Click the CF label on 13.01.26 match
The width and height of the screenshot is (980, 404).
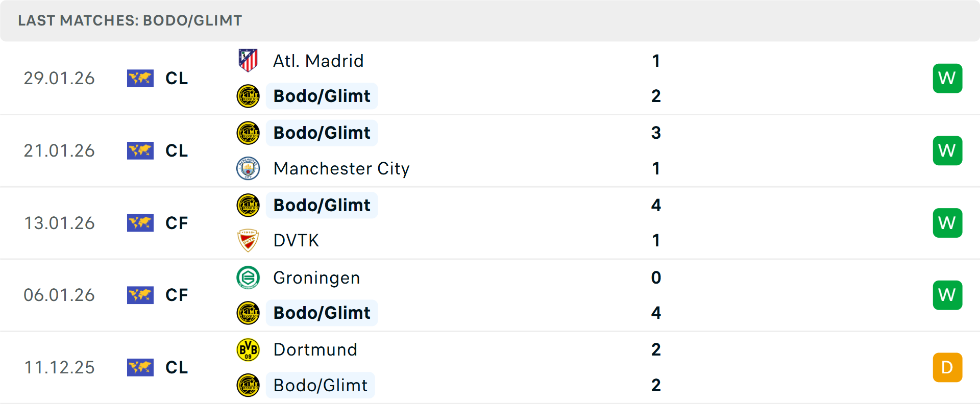click(x=177, y=223)
